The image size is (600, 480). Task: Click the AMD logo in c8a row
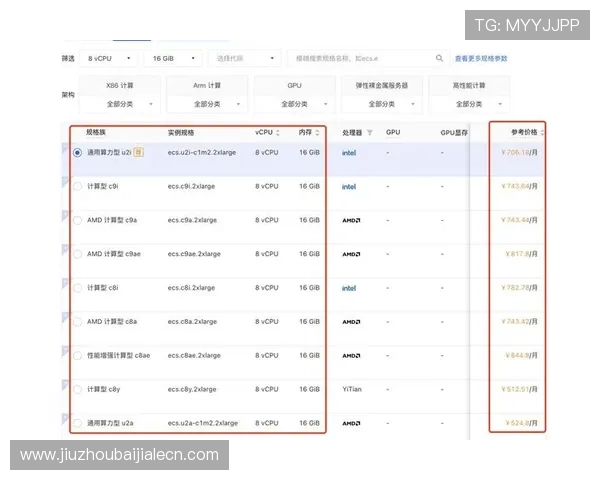tap(351, 322)
